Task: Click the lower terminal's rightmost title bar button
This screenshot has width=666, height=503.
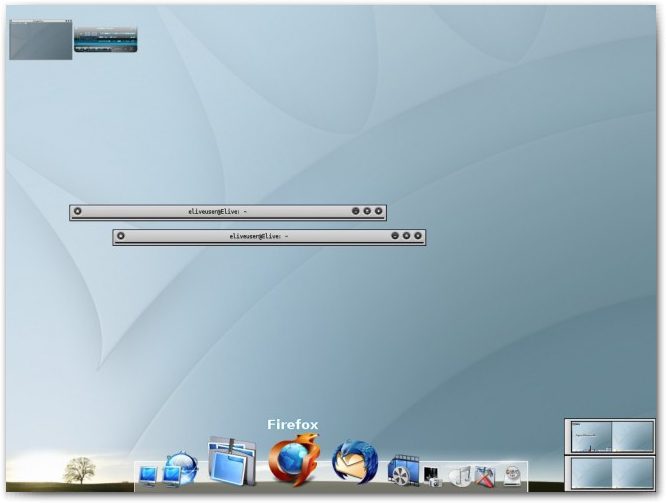Action: pyautogui.click(x=418, y=236)
